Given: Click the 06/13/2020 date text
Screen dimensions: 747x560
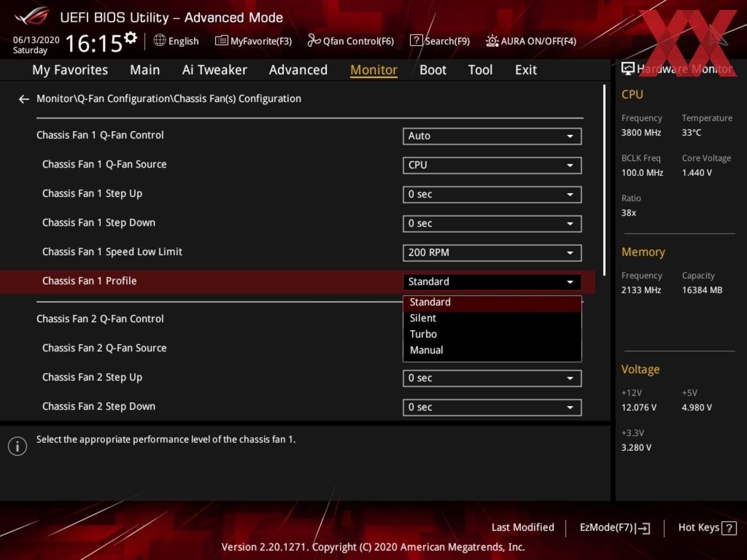Looking at the screenshot, I should coord(36,40).
